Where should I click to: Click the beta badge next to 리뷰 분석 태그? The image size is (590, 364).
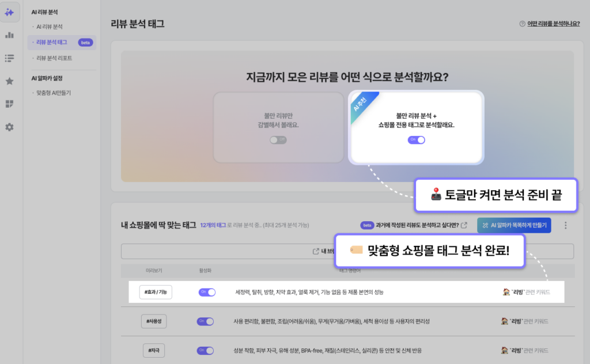click(x=85, y=41)
